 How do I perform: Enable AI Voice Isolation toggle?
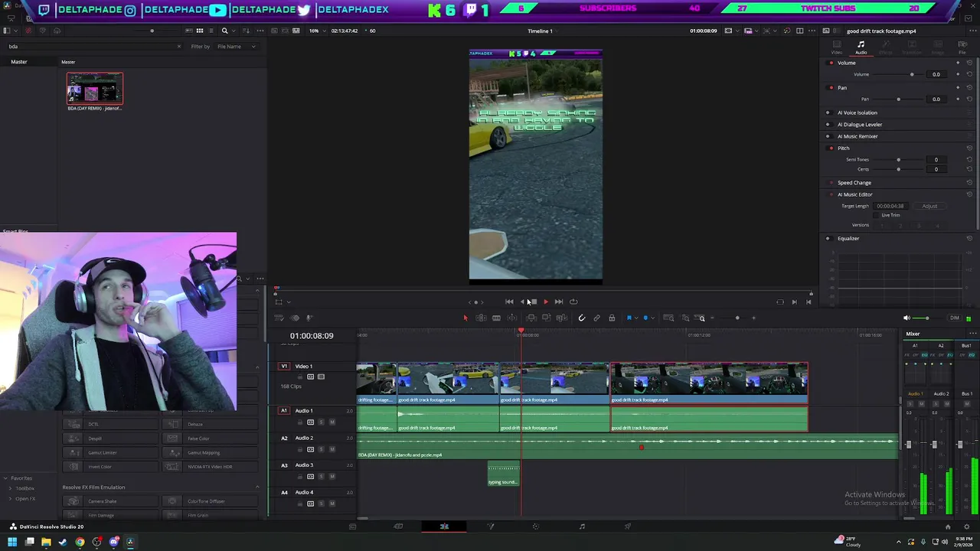click(x=828, y=112)
